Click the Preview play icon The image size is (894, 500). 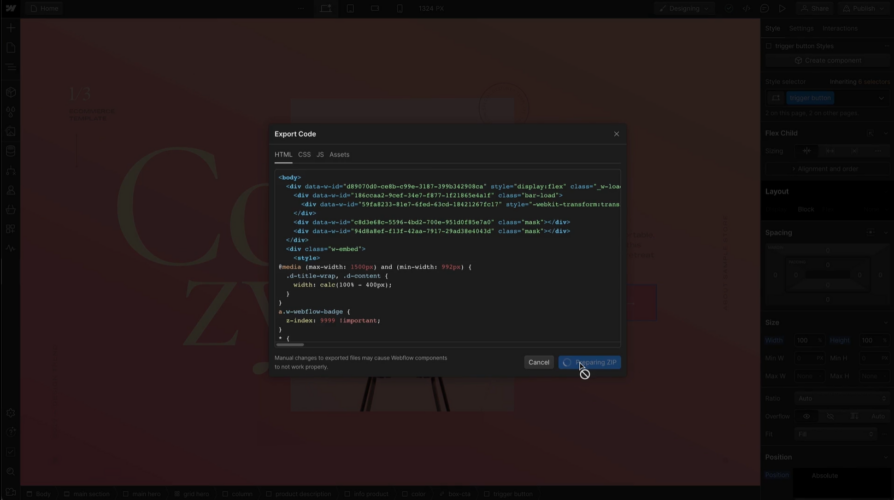tap(782, 9)
